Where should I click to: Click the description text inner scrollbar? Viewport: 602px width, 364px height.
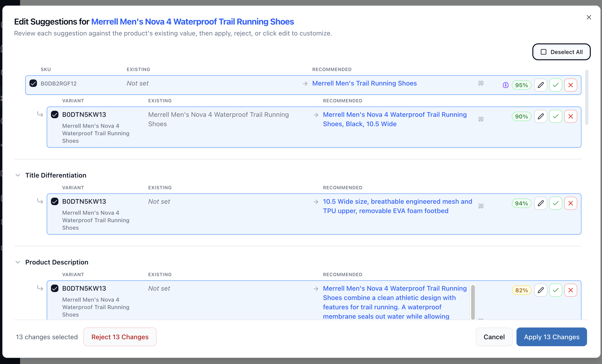tap(473, 302)
